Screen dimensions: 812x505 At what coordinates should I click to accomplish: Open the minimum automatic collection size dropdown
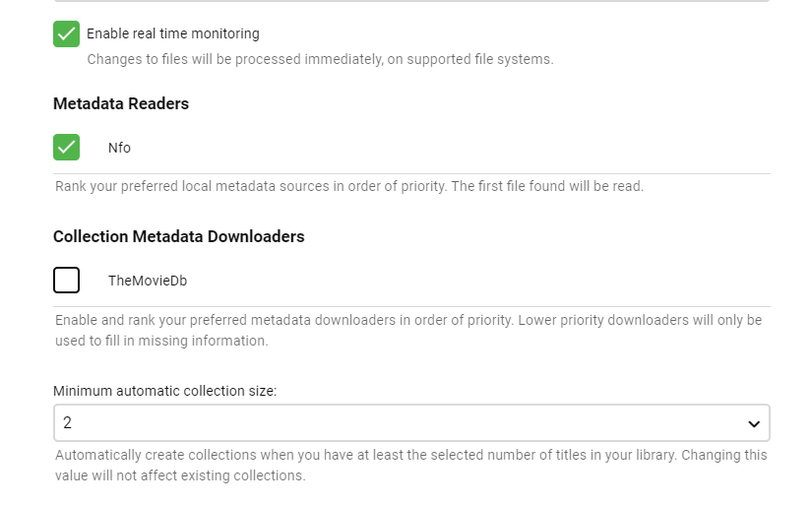[x=410, y=423]
